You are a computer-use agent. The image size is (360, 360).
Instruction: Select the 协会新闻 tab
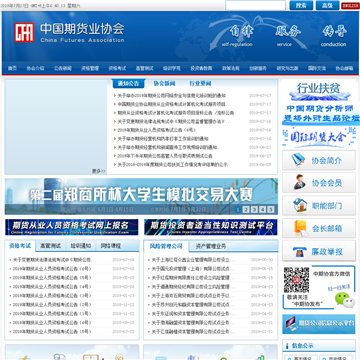coord(164,83)
